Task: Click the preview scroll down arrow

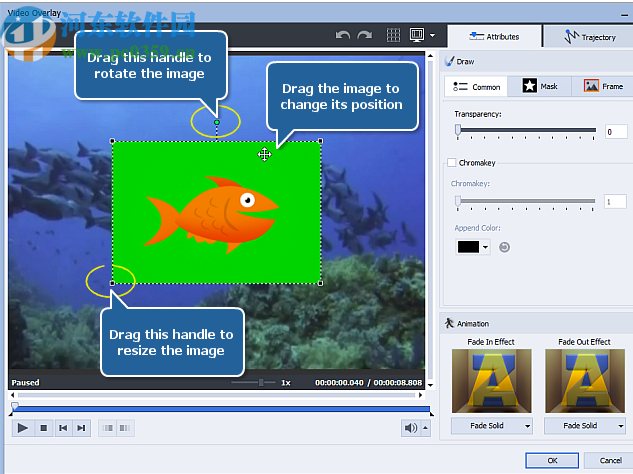Action: [x=430, y=385]
